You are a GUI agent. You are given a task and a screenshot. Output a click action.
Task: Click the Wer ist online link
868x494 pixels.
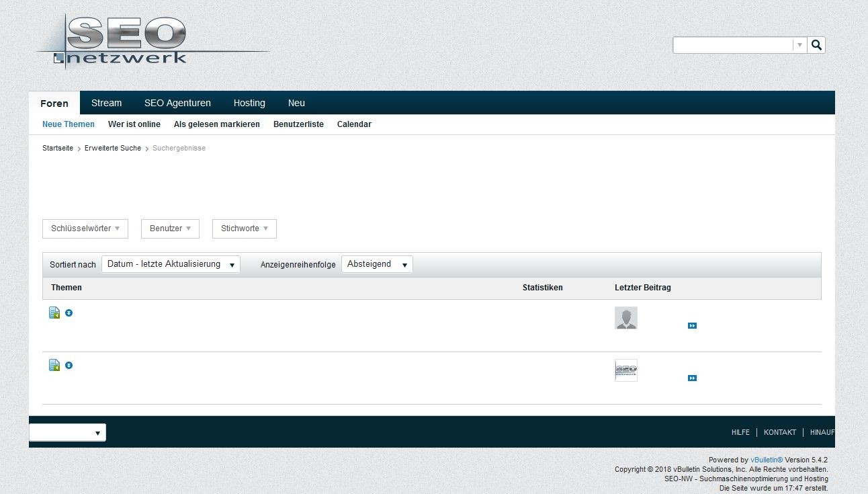click(134, 124)
